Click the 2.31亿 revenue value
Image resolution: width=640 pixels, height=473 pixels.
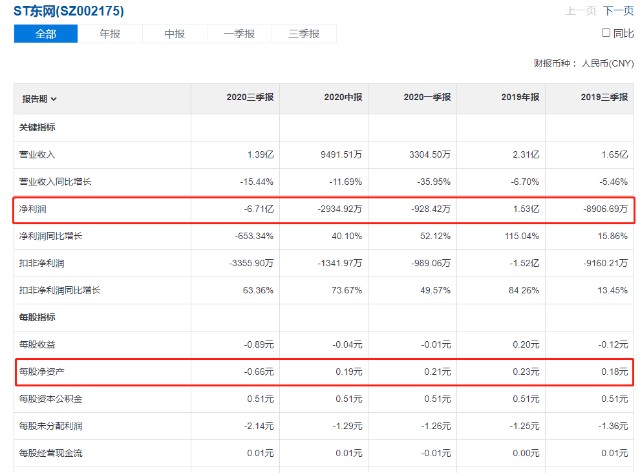click(526, 155)
